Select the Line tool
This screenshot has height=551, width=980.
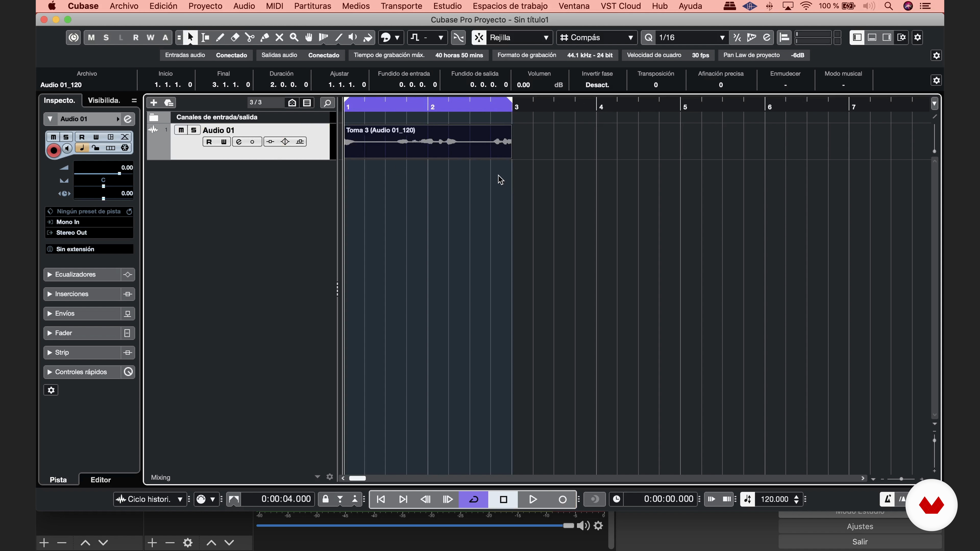pos(338,37)
